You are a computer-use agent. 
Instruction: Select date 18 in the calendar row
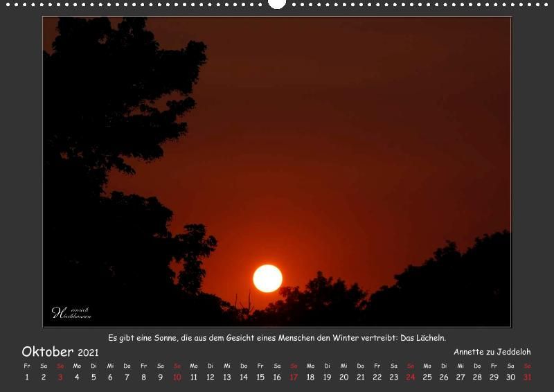tap(310, 377)
